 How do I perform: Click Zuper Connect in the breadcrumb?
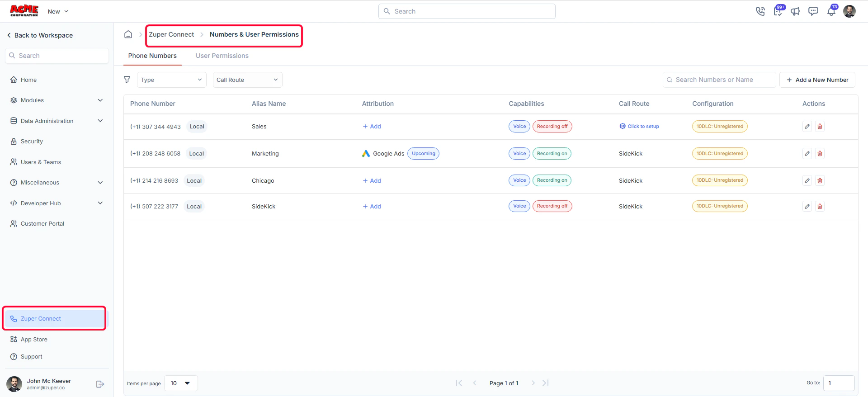tap(171, 34)
